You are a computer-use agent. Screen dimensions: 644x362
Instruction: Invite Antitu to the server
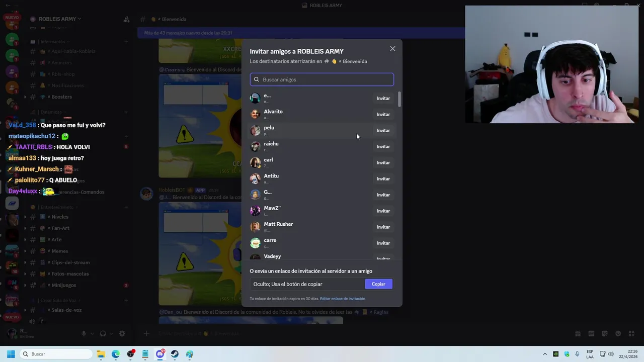click(x=383, y=179)
